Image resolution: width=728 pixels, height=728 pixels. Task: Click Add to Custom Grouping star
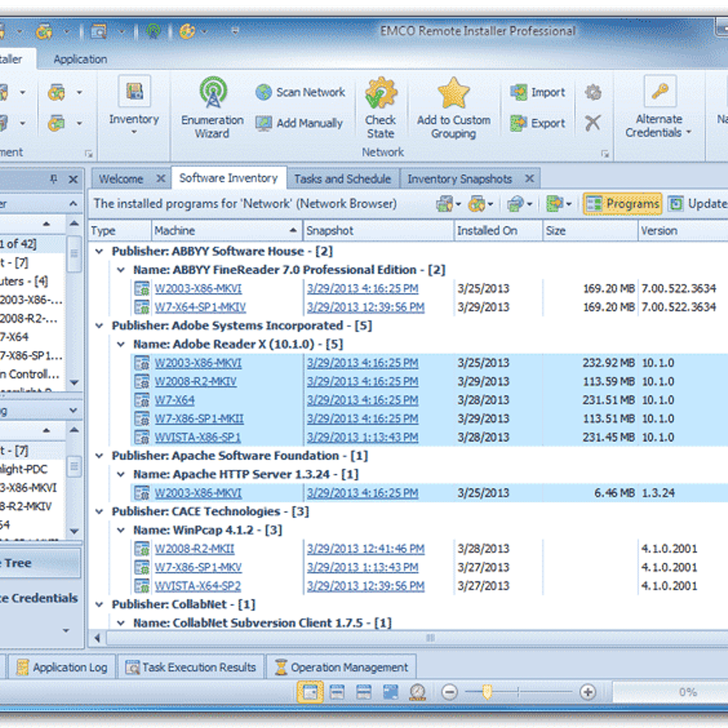pos(454,107)
